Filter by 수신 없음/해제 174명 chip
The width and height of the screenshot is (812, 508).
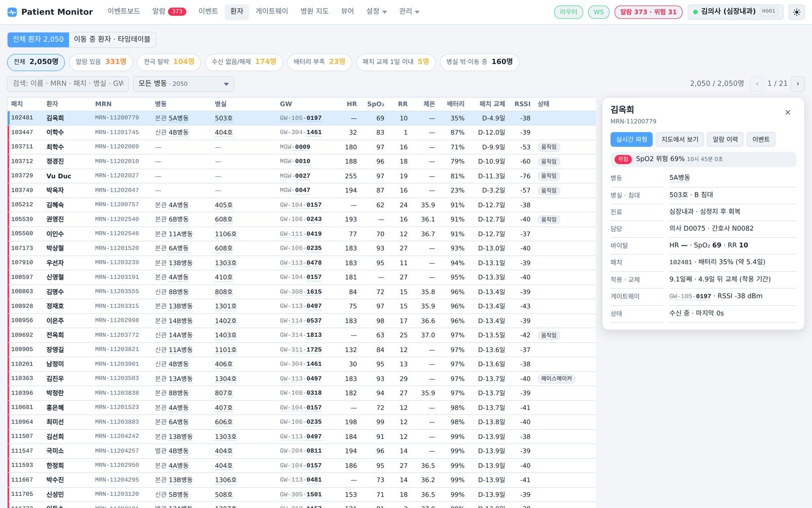(x=244, y=62)
